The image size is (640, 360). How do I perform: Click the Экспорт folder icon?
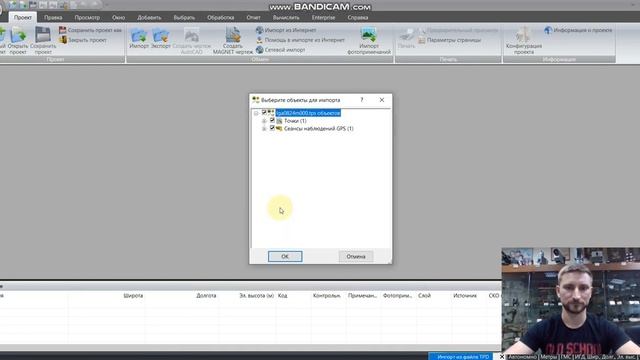(160, 36)
